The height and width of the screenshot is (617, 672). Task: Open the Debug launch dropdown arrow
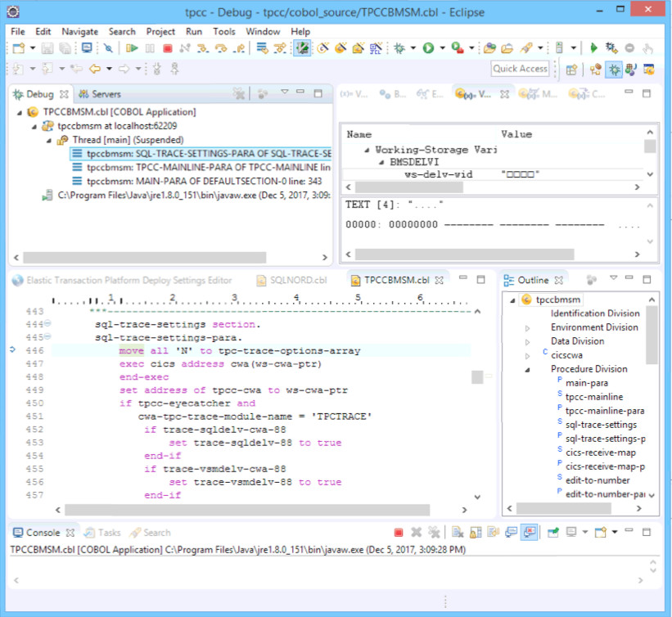click(413, 48)
